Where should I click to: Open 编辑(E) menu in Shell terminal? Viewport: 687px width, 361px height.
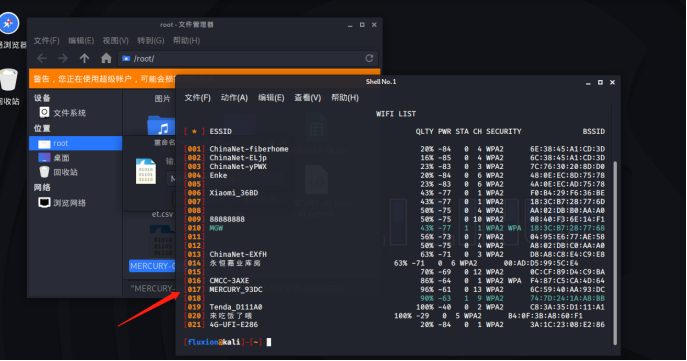tap(271, 98)
